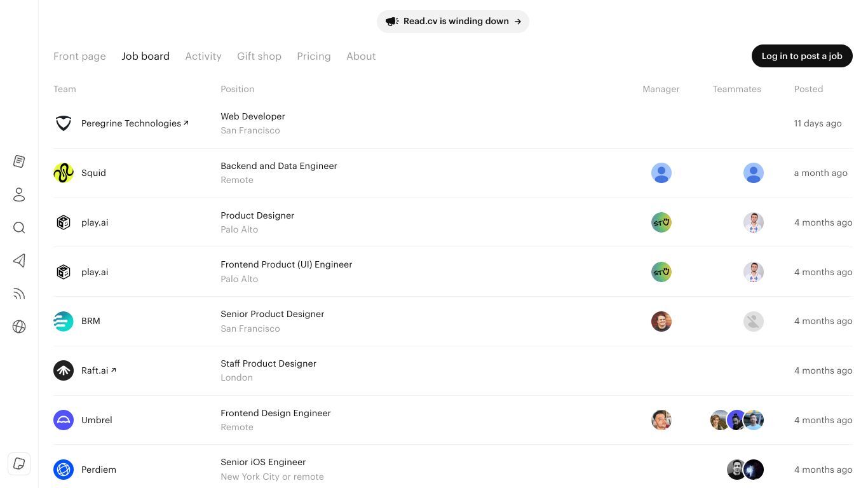
Task: Click BRM team name
Action: [91, 321]
